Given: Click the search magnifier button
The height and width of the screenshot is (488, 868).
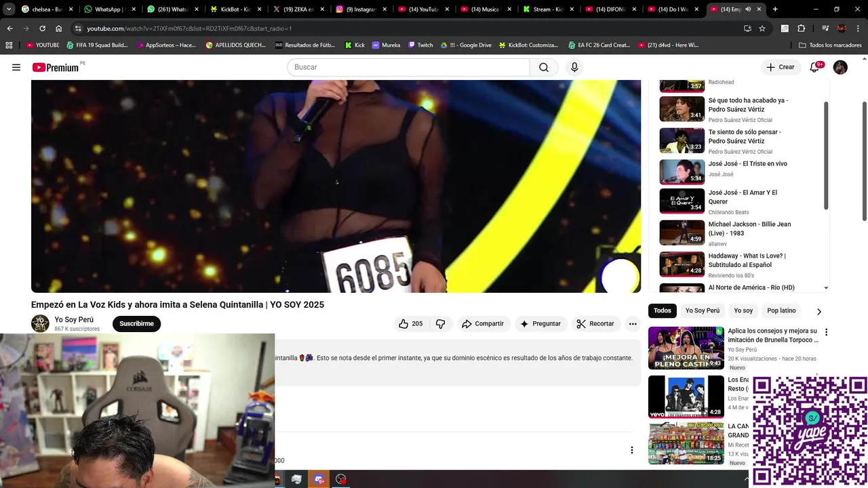Looking at the screenshot, I should click(x=544, y=67).
